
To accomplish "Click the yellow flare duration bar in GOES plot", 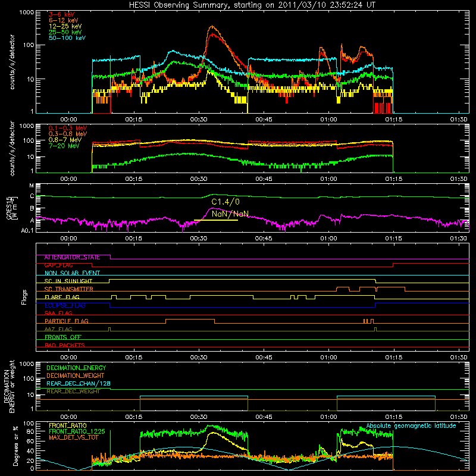I will (216, 220).
